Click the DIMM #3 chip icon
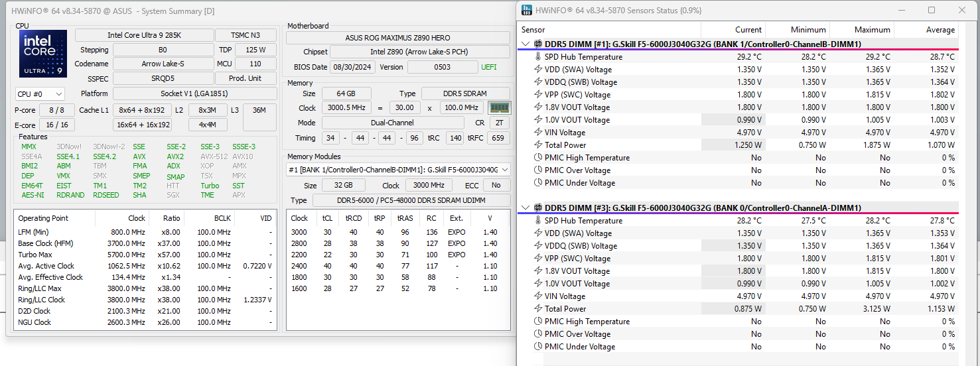This screenshot has height=366, width=980. (538, 208)
